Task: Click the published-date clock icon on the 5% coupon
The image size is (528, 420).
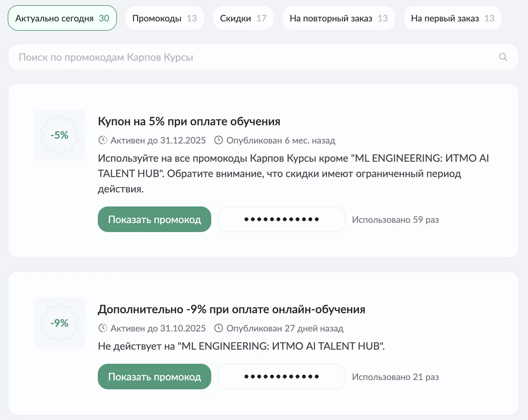Action: (x=219, y=140)
